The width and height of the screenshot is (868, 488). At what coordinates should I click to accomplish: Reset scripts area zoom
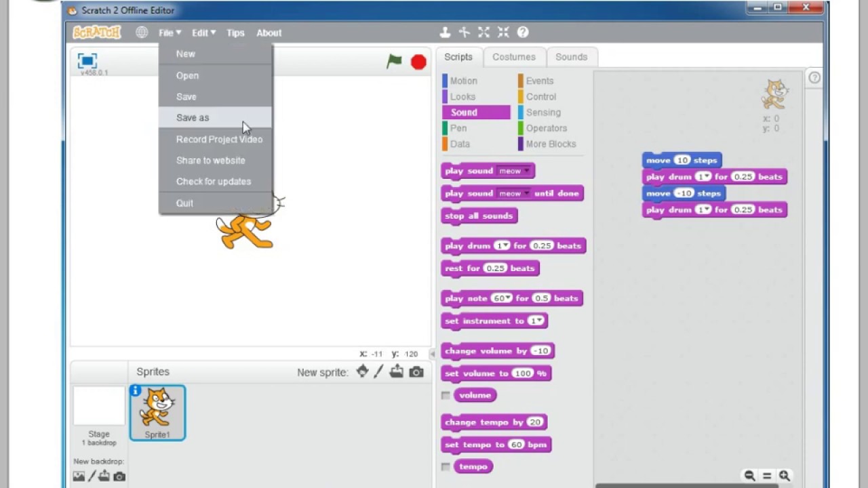click(x=767, y=476)
